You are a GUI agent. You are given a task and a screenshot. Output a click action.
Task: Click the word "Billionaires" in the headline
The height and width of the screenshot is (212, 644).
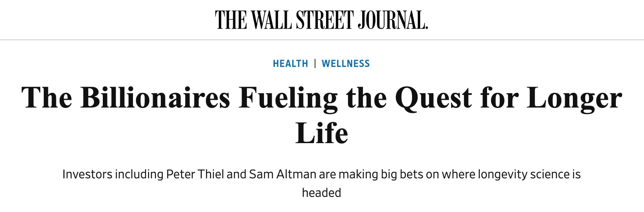(155, 97)
